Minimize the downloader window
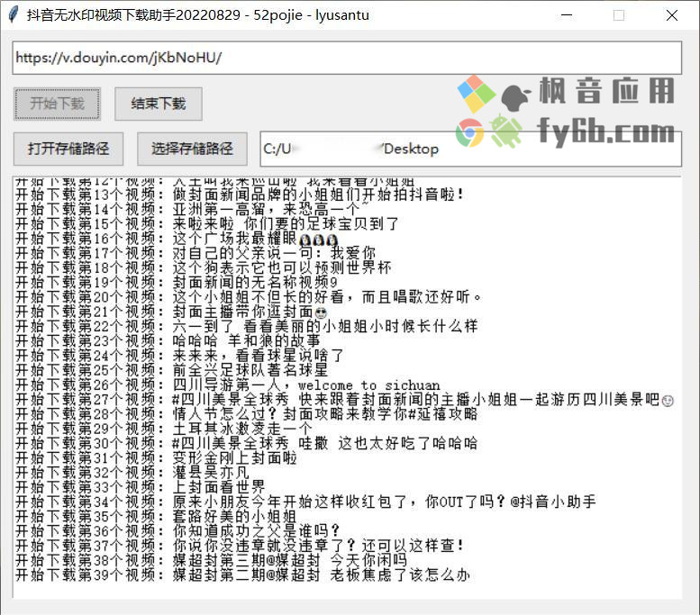700x615 pixels. (567, 15)
